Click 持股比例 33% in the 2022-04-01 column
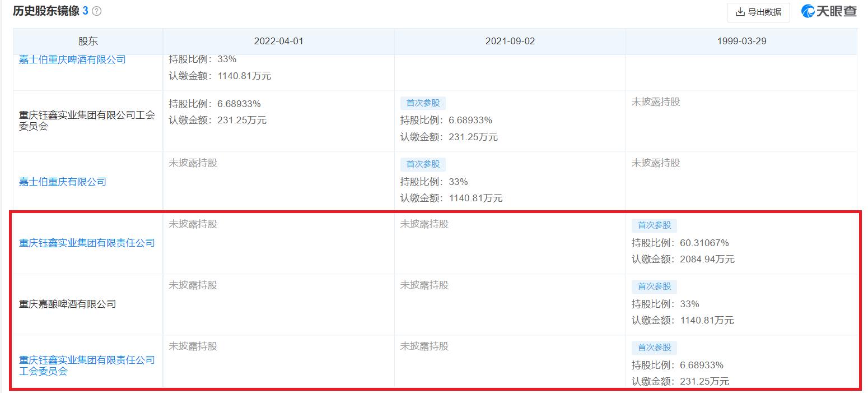 (203, 59)
